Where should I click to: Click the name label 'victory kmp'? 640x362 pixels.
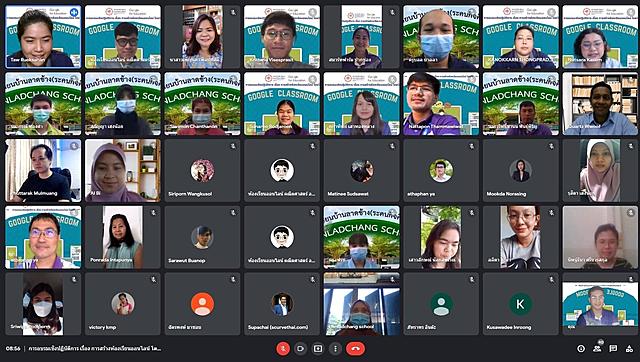click(x=102, y=327)
